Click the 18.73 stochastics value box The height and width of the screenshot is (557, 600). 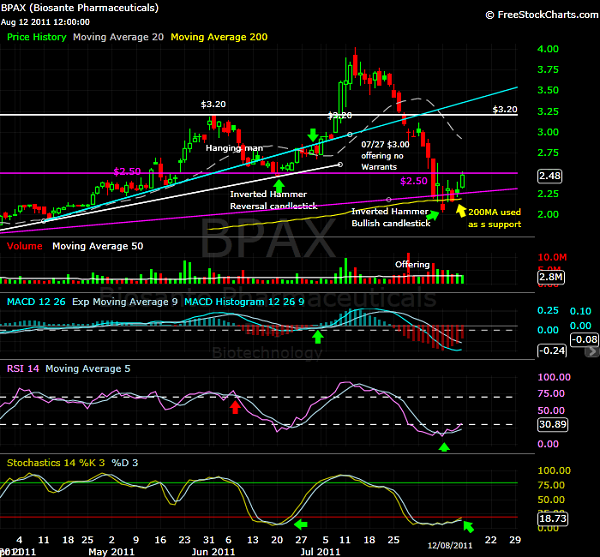(553, 519)
